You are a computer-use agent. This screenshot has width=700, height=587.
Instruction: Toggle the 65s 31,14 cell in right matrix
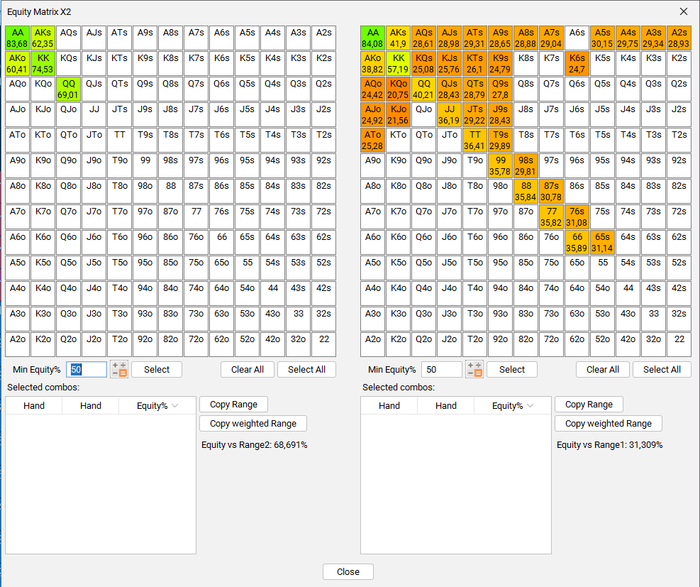[602, 242]
